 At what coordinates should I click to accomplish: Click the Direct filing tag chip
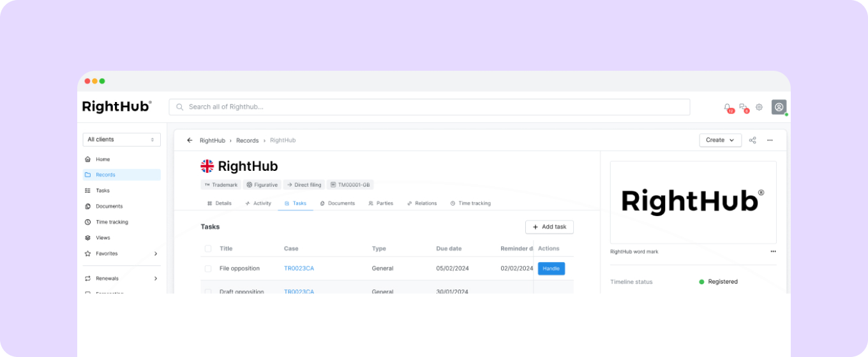(304, 185)
